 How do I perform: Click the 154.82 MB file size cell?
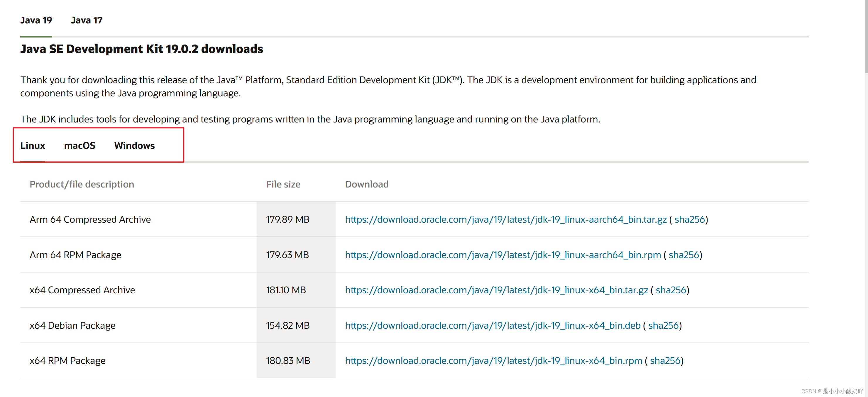pos(296,325)
